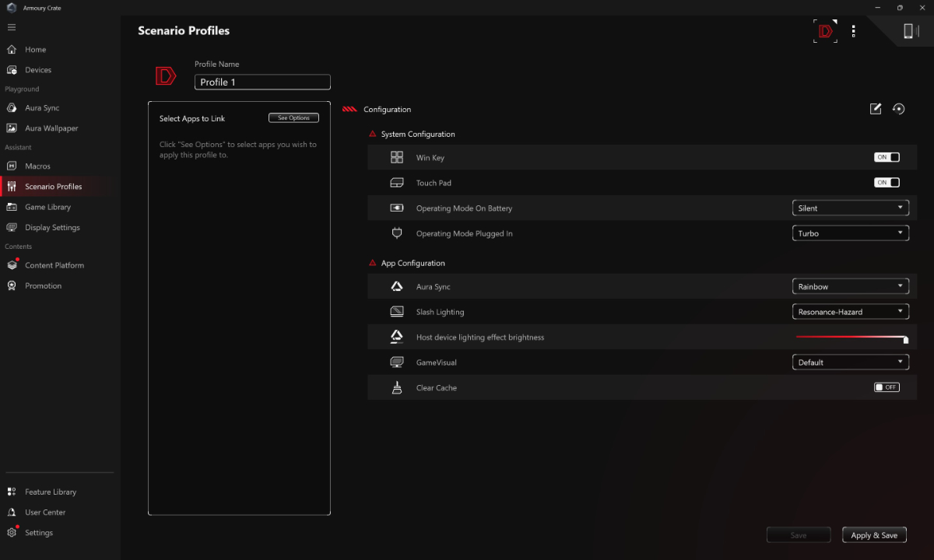This screenshot has height=560, width=934.
Task: Click the Feature Library icon
Action: click(12, 492)
